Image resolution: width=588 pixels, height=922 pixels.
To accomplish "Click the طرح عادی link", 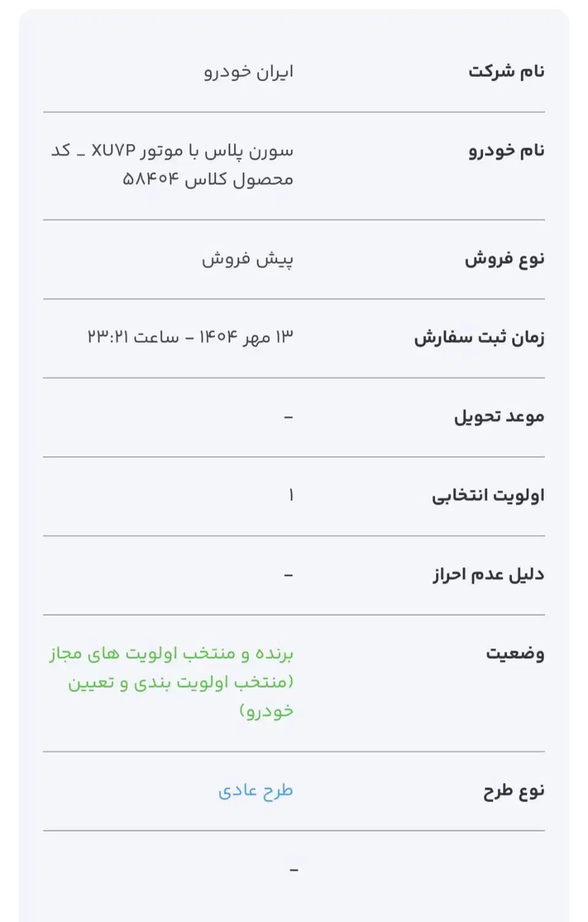I will [x=256, y=790].
